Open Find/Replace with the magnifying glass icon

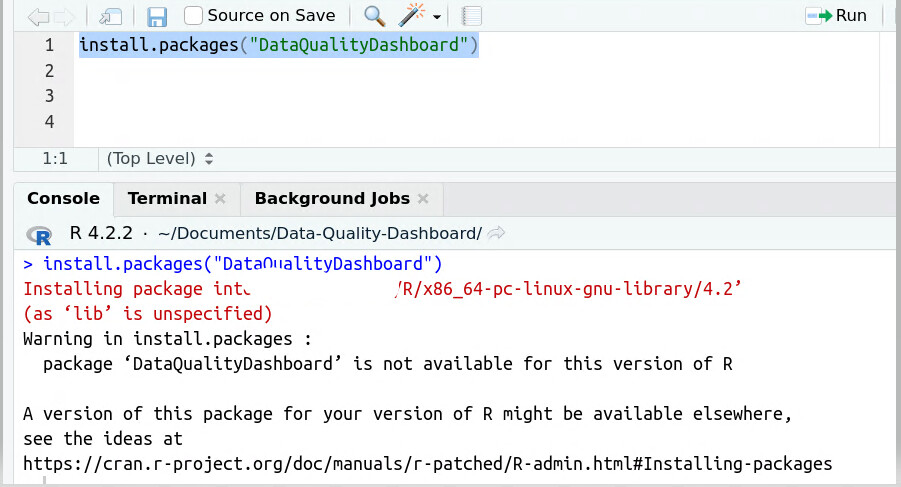coord(374,16)
